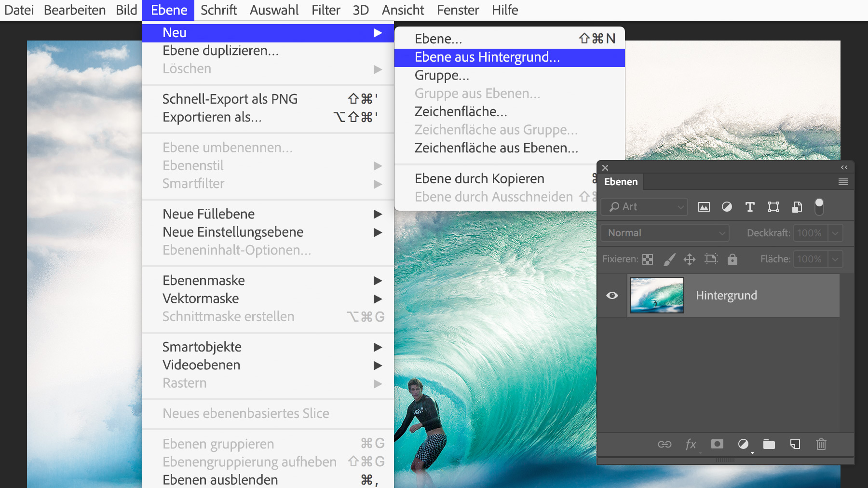This screenshot has width=868, height=488.
Task: Lock layer position with move icon
Action: [x=690, y=259]
